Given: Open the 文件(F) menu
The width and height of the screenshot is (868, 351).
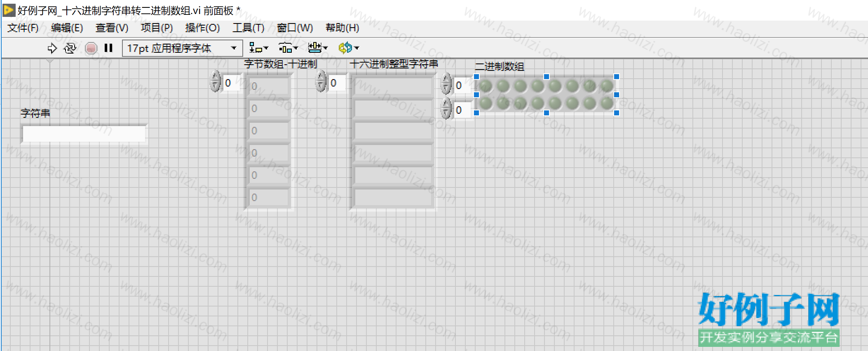Looking at the screenshot, I should click(x=23, y=28).
